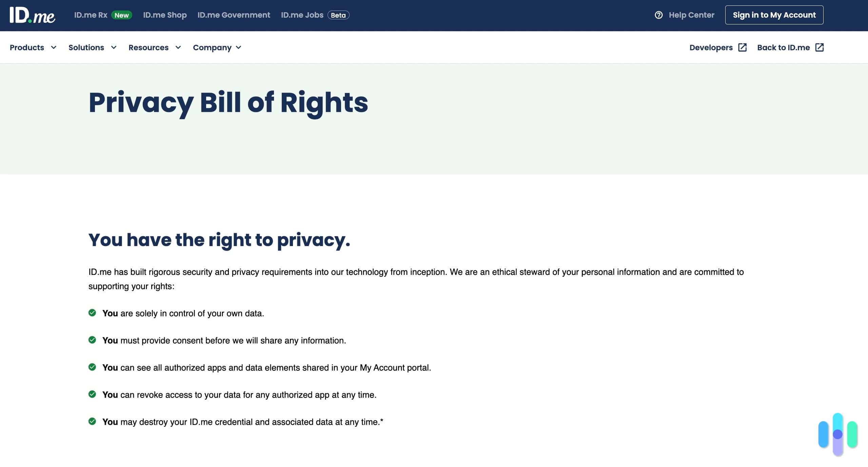Select the ID.me Rx navigation item

pyautogui.click(x=91, y=15)
